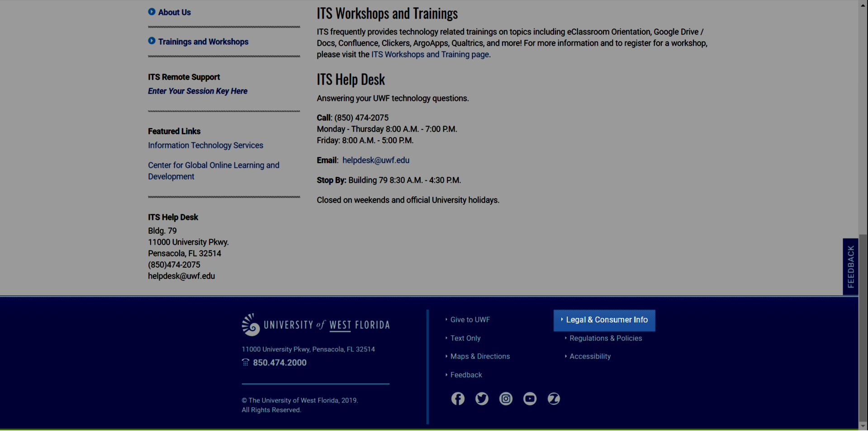Click the arrow bullet beside About Us
The image size is (868, 431).
coord(152,12)
